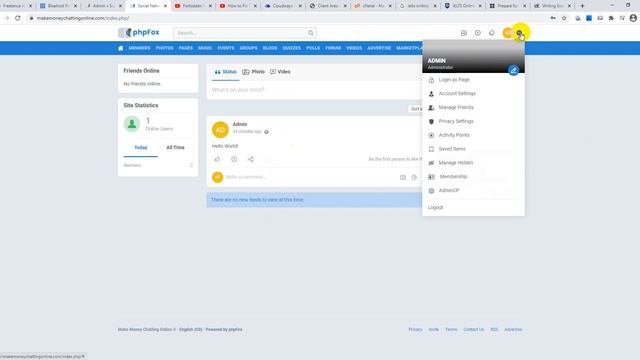Click the search magnifier icon
640x360 pixels.
point(311,33)
